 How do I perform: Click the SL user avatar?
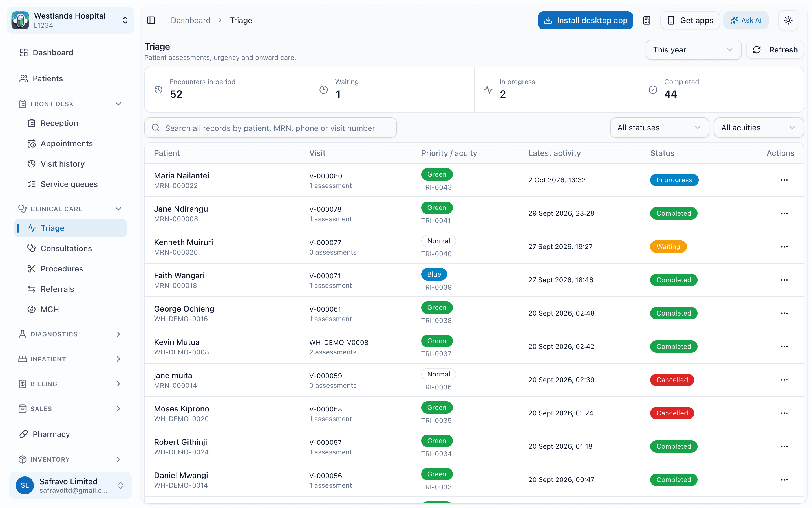pyautogui.click(x=25, y=485)
